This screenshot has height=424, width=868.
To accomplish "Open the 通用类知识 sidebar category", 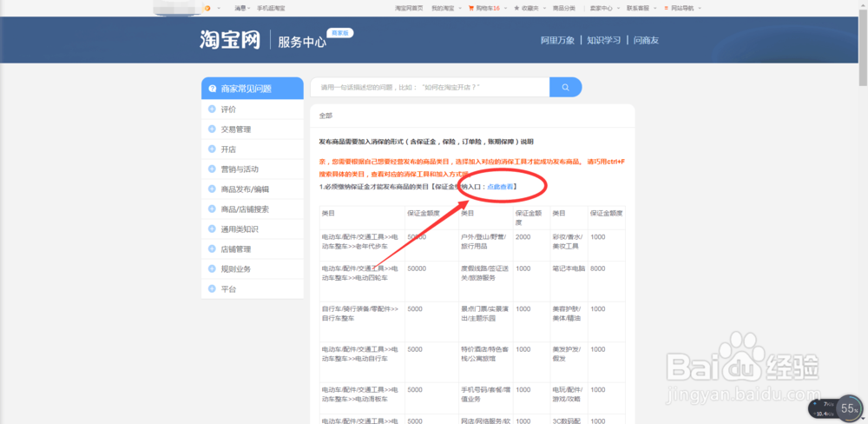I will pyautogui.click(x=253, y=229).
